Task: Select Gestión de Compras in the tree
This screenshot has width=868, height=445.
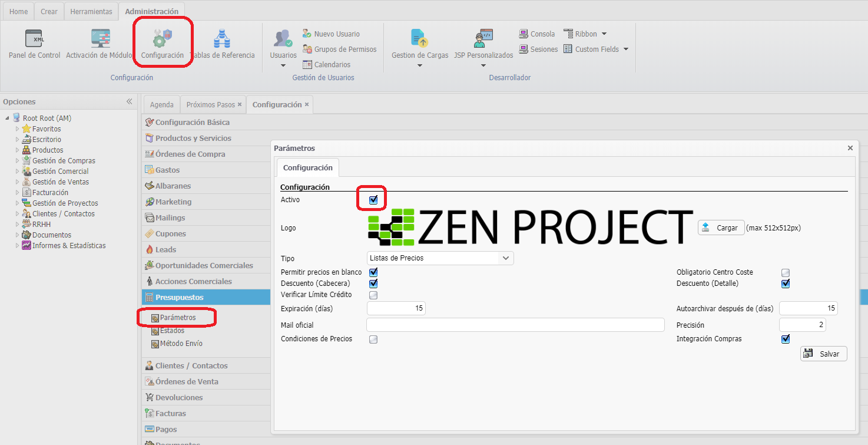Action: coord(64,161)
